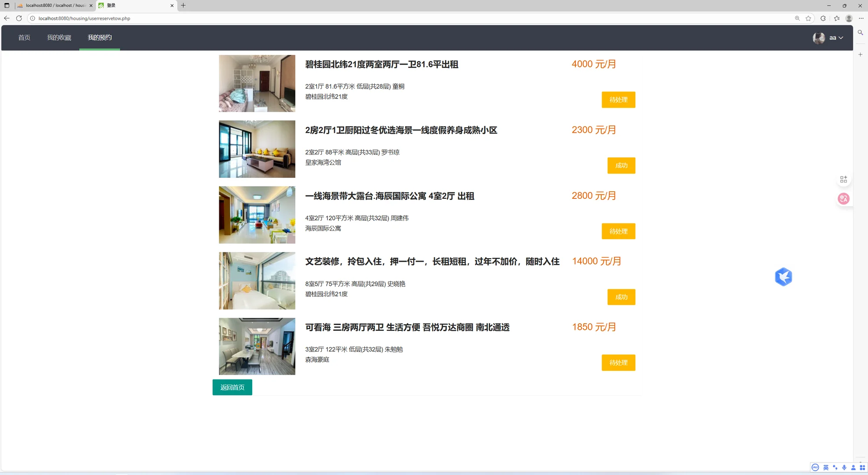Activate the microphone icon in the input toolbar
The height and width of the screenshot is (475, 868).
point(844,468)
